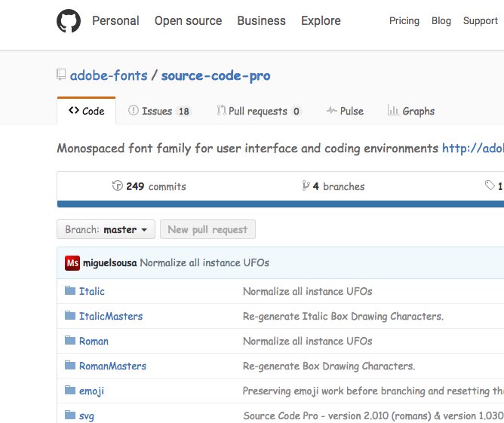Open latest commit message next to miguelsousa

(x=204, y=262)
